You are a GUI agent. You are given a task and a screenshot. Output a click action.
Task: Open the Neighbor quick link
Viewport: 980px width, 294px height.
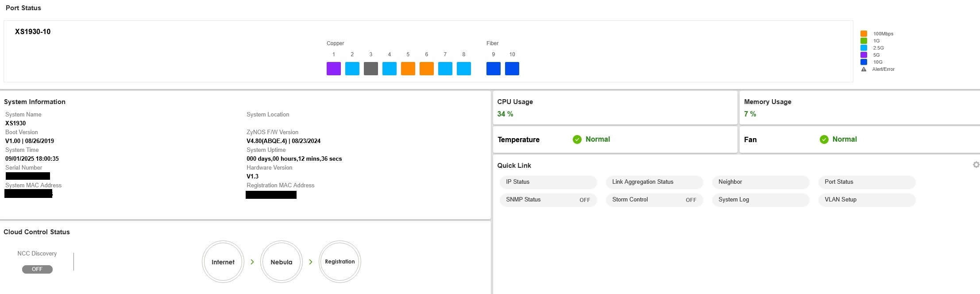tap(760, 182)
